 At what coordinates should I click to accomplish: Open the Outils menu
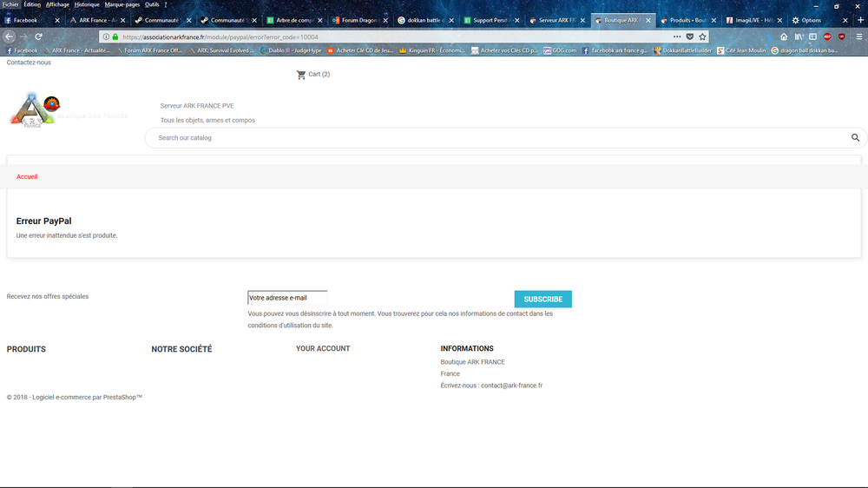[x=152, y=4]
